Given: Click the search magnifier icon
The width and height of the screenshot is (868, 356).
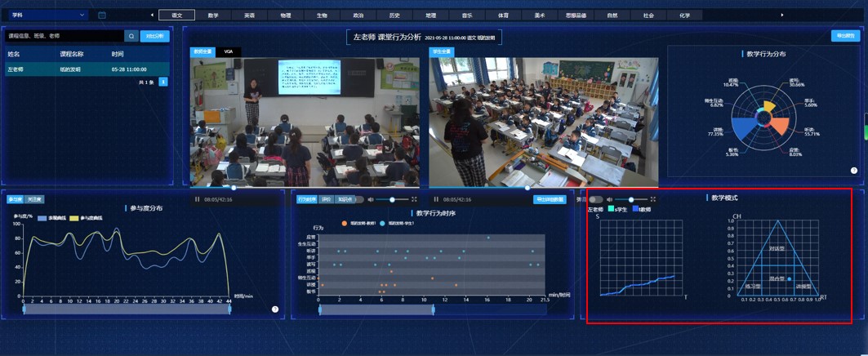Looking at the screenshot, I should [x=131, y=36].
